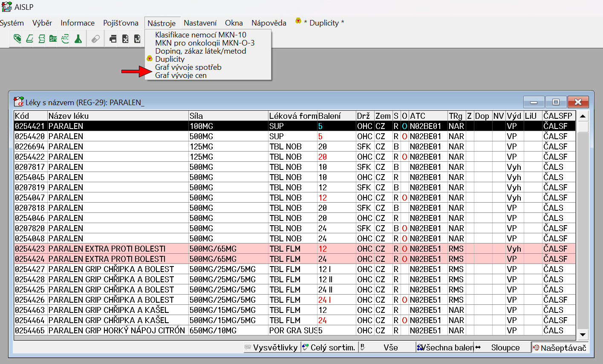This screenshot has width=603, height=364.
Task: Click the Všechna balení button
Action: click(x=445, y=347)
